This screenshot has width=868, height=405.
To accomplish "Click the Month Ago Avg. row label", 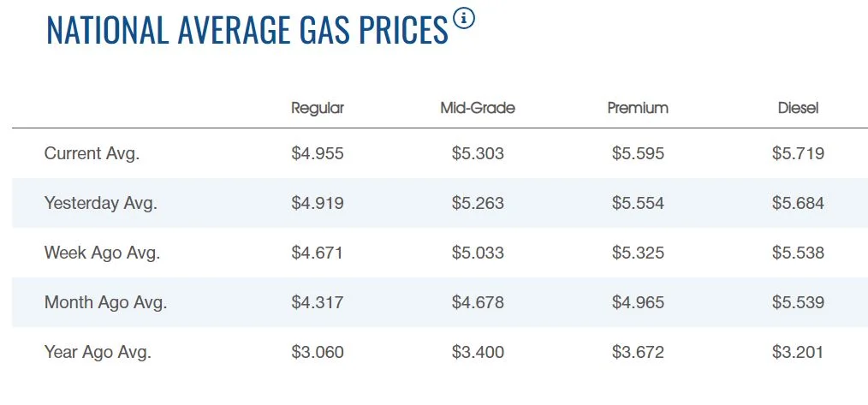I will point(105,302).
